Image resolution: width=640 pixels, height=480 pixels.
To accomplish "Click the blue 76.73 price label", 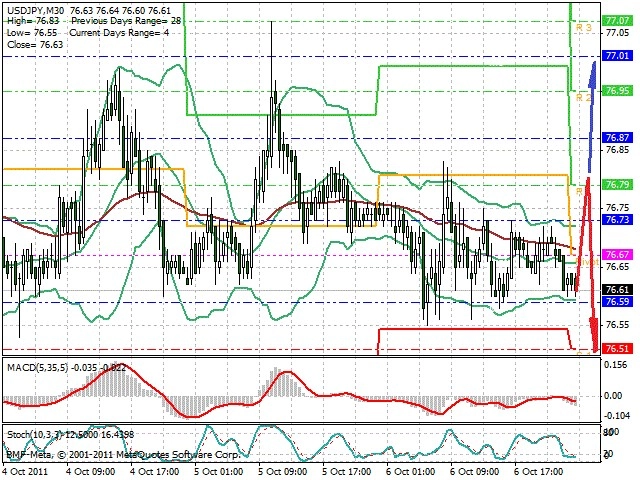I will pyautogui.click(x=617, y=220).
